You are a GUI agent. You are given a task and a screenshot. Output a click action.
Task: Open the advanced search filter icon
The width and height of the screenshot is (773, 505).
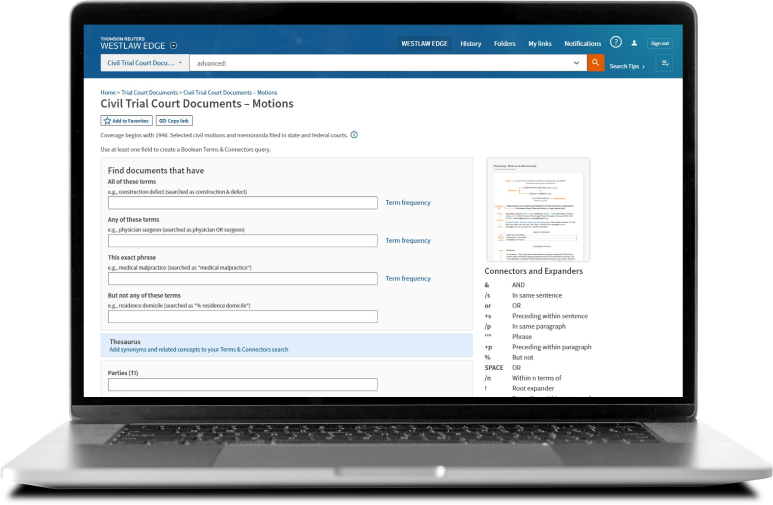coord(664,63)
